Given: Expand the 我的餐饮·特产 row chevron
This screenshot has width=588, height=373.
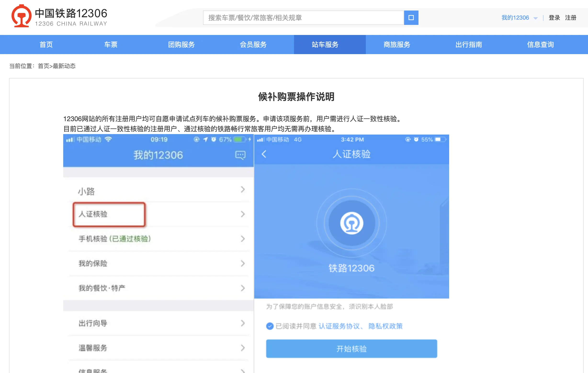Looking at the screenshot, I should click(x=243, y=288).
